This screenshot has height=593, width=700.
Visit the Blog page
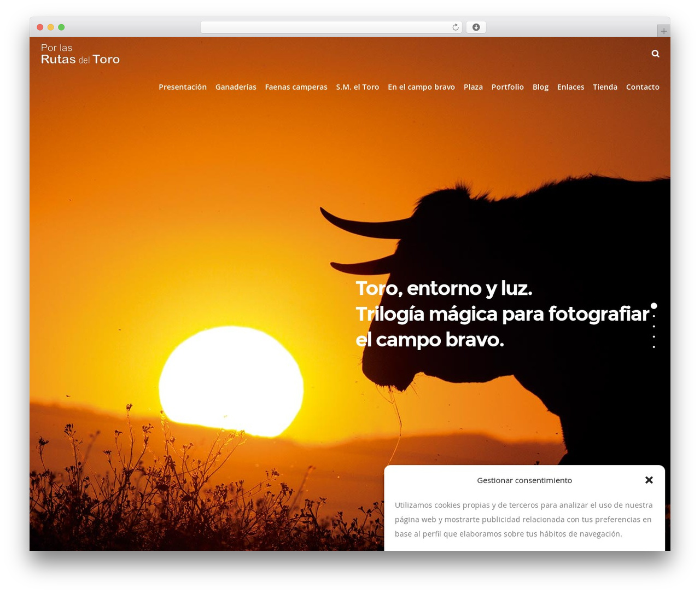540,87
